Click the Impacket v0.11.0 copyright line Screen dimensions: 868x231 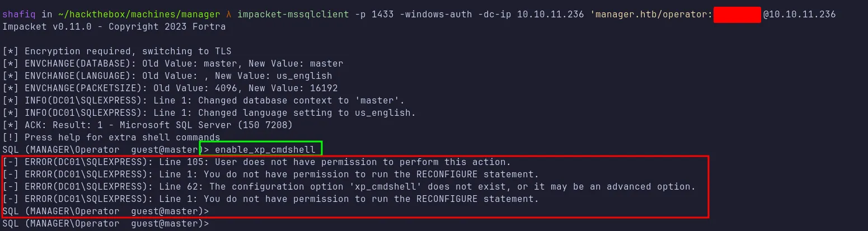[x=114, y=26]
